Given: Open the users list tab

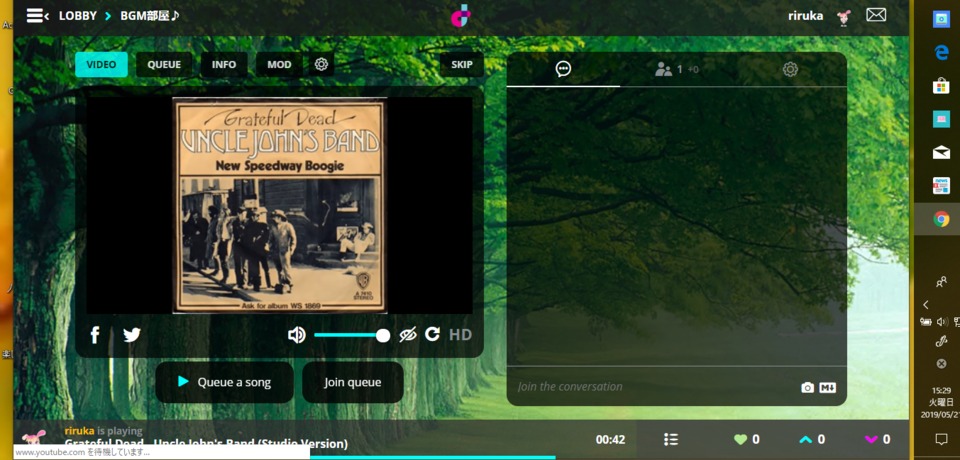Looking at the screenshot, I should [677, 69].
